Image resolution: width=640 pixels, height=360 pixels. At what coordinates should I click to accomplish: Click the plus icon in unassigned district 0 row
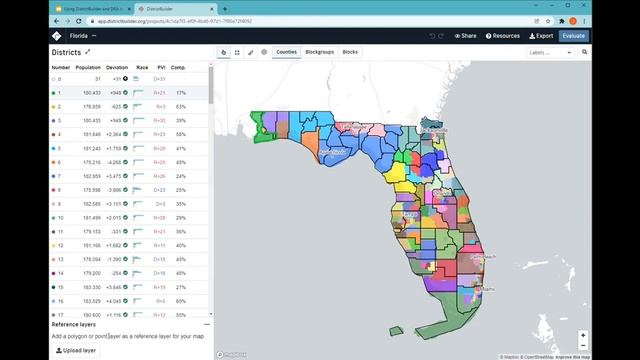[x=125, y=78]
